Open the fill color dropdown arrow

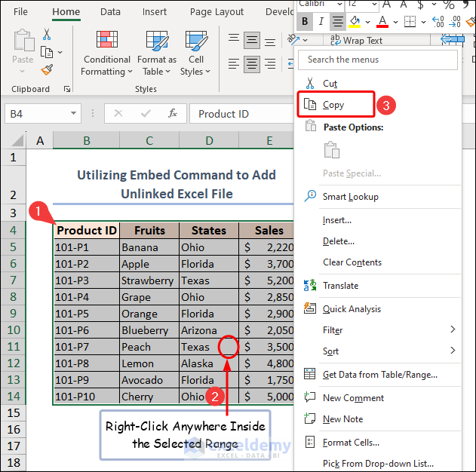point(367,22)
